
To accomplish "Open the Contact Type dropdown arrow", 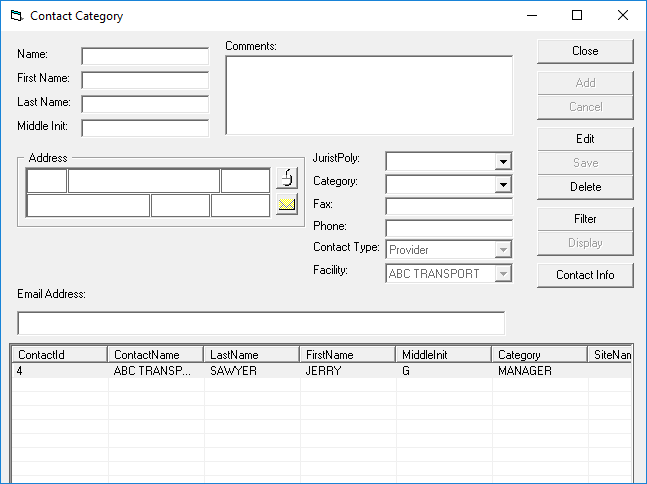I will coord(503,250).
